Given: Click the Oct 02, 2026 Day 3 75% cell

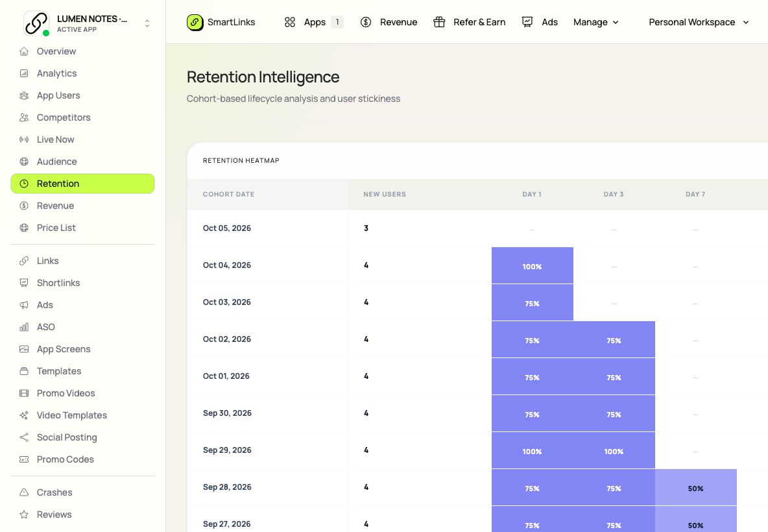Looking at the screenshot, I should tap(614, 339).
